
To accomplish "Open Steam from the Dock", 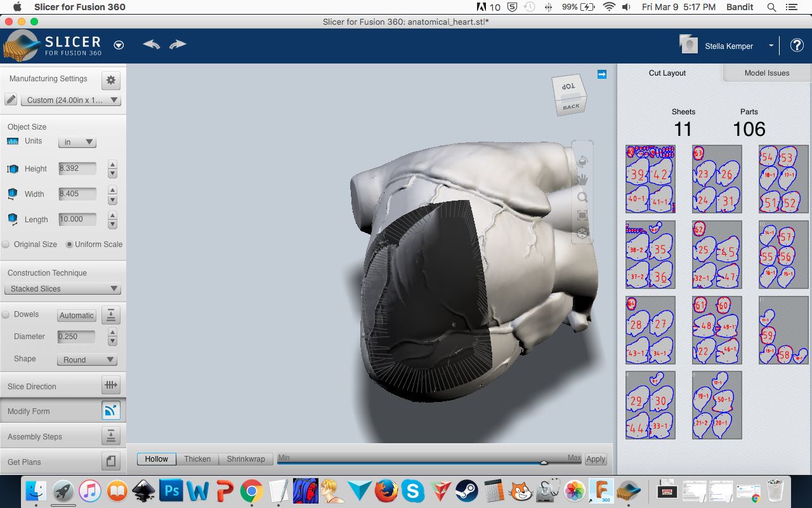I will pyautogui.click(x=467, y=491).
